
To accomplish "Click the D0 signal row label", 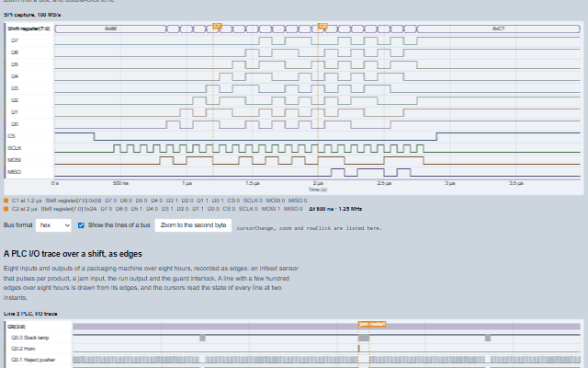I will click(15, 124).
